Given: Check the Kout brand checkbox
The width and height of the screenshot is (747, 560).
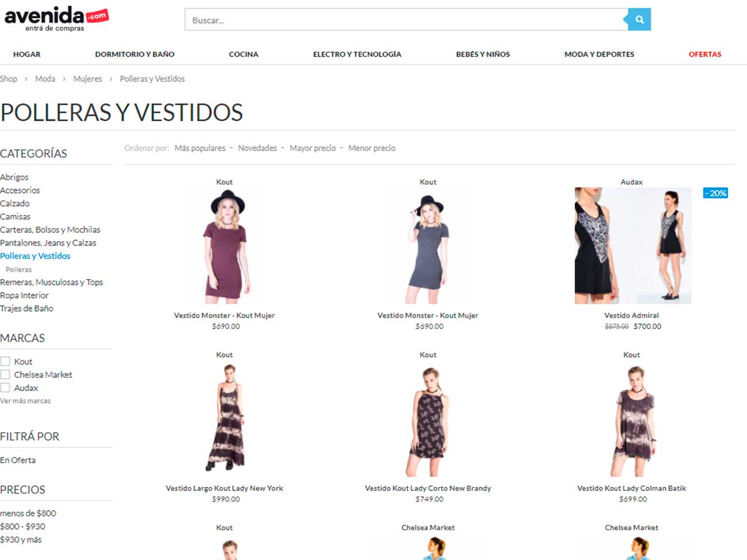Looking at the screenshot, I should tap(5, 361).
